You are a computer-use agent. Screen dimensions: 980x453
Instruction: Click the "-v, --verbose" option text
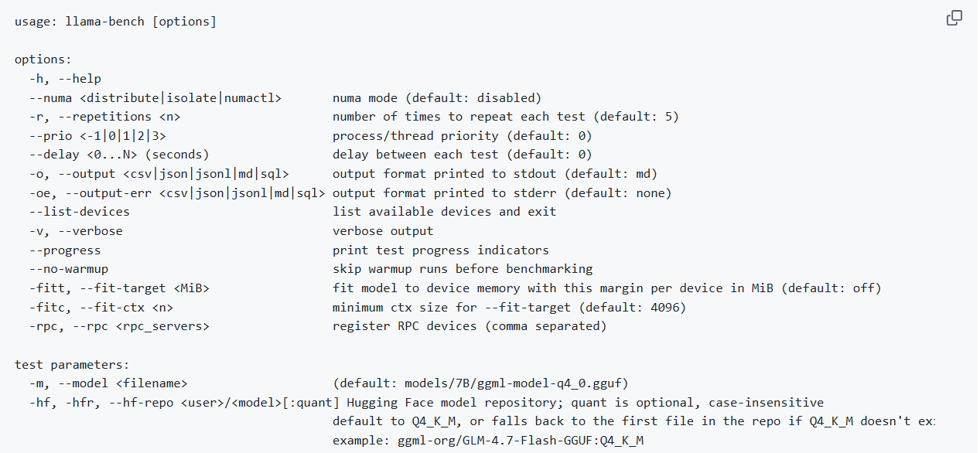pyautogui.click(x=76, y=231)
